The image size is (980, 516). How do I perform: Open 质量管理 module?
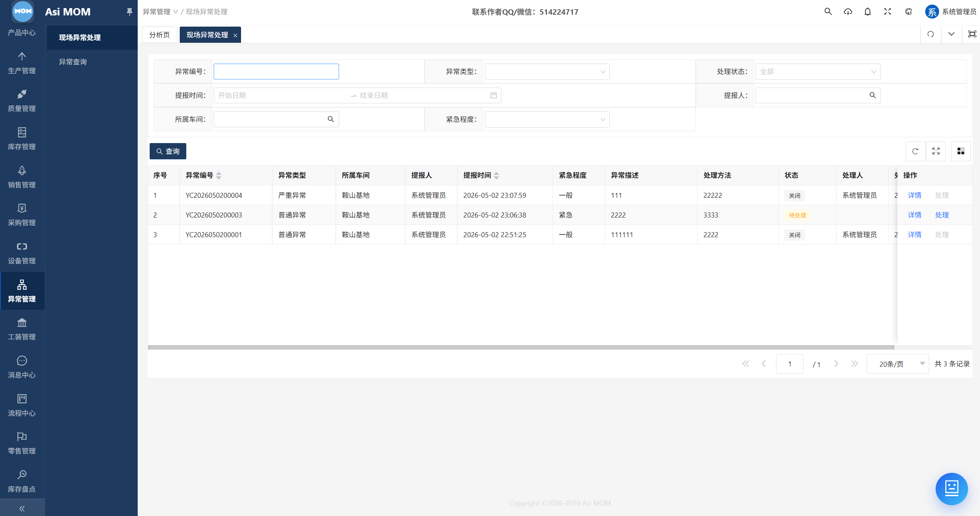(22, 101)
